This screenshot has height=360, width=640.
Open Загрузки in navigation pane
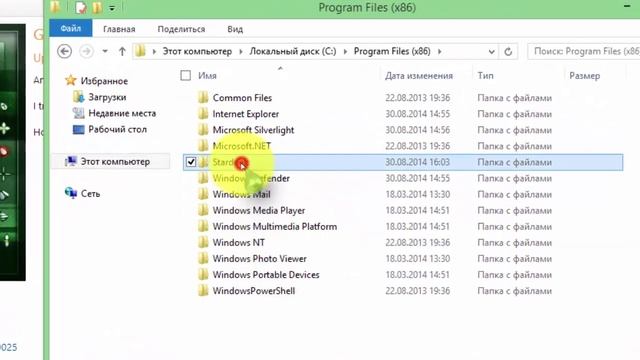tap(107, 97)
